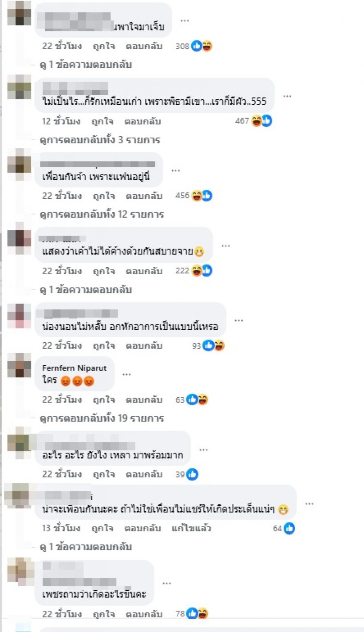The image size is (364, 632).
Task: Open three-dot menu on Fernfern Niparut's comment
Action: coord(127,375)
